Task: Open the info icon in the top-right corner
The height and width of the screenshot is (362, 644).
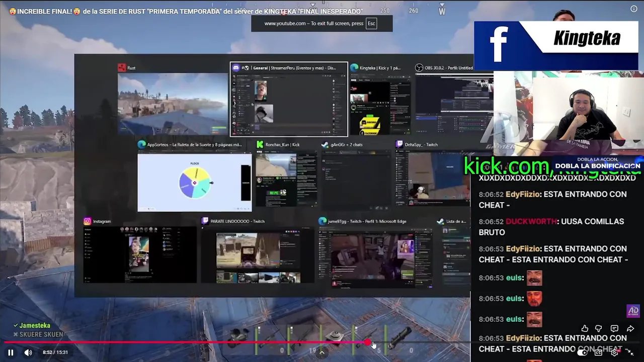Action: (x=634, y=9)
